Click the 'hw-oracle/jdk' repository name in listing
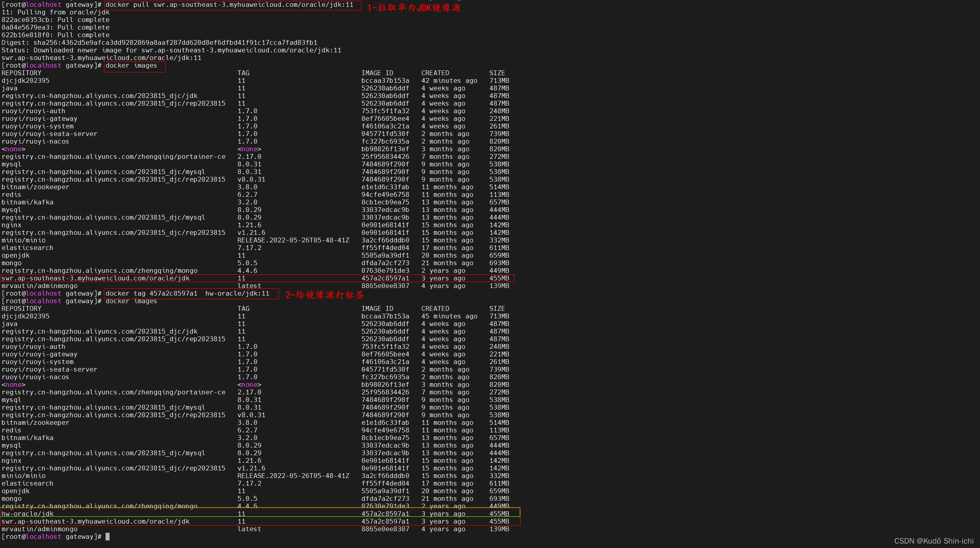The width and height of the screenshot is (980, 548). [x=28, y=514]
